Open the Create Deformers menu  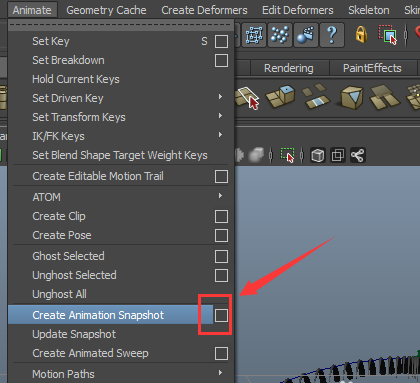[204, 10]
